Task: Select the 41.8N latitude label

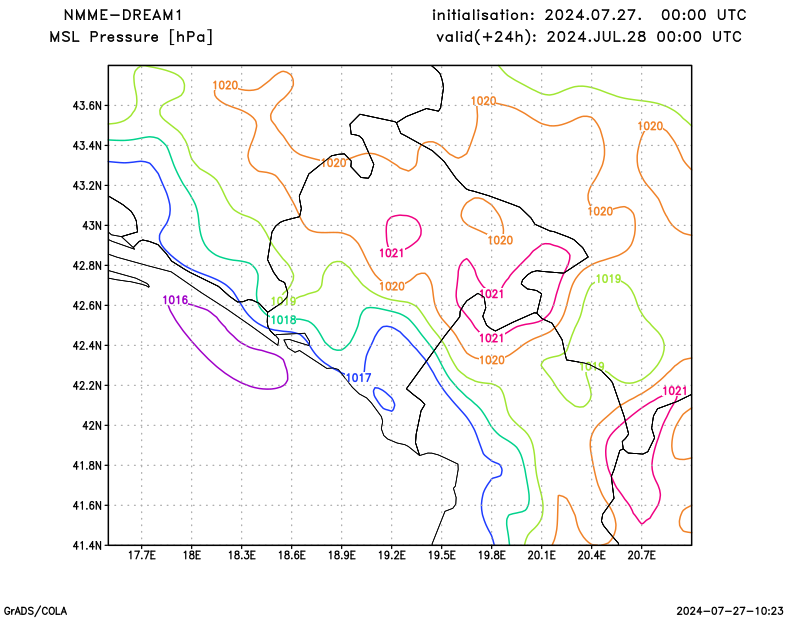Action: coord(87,465)
